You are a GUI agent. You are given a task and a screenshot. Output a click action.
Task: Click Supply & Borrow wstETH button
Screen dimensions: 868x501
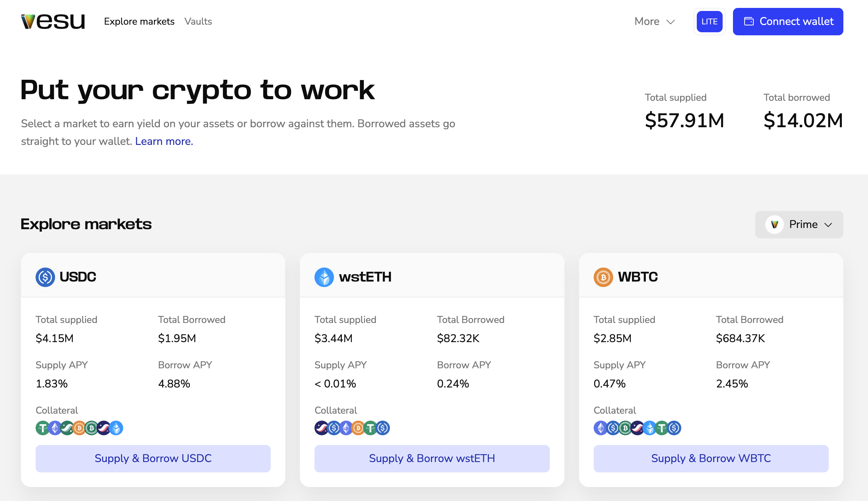(x=432, y=458)
